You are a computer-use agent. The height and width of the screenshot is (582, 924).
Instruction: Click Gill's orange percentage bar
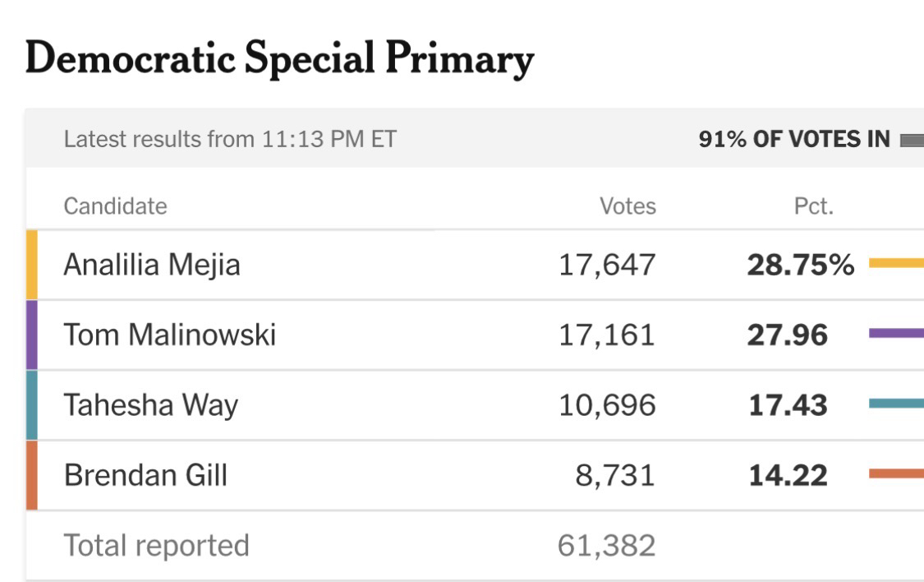point(896,474)
